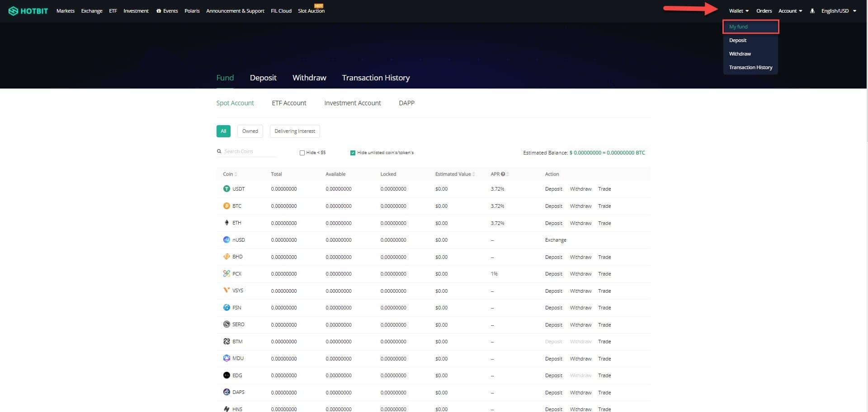Open the Markets navigation item
The image size is (868, 412).
[x=66, y=11]
